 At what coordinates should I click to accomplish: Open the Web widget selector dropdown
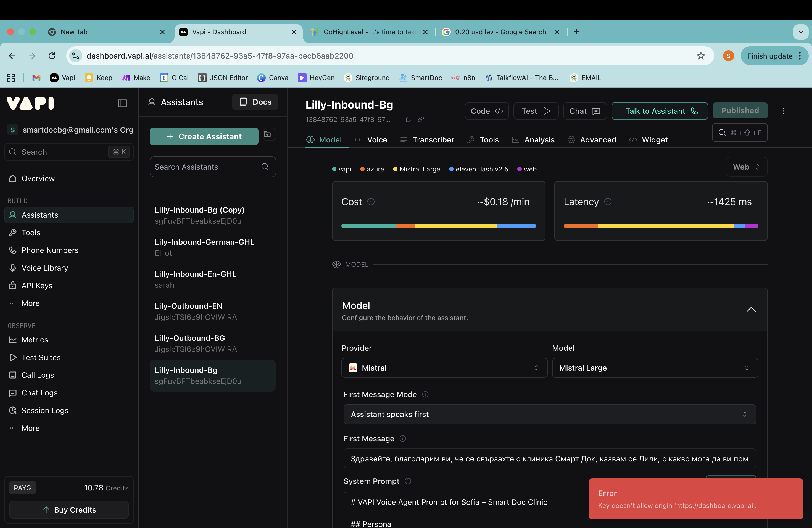tap(746, 167)
